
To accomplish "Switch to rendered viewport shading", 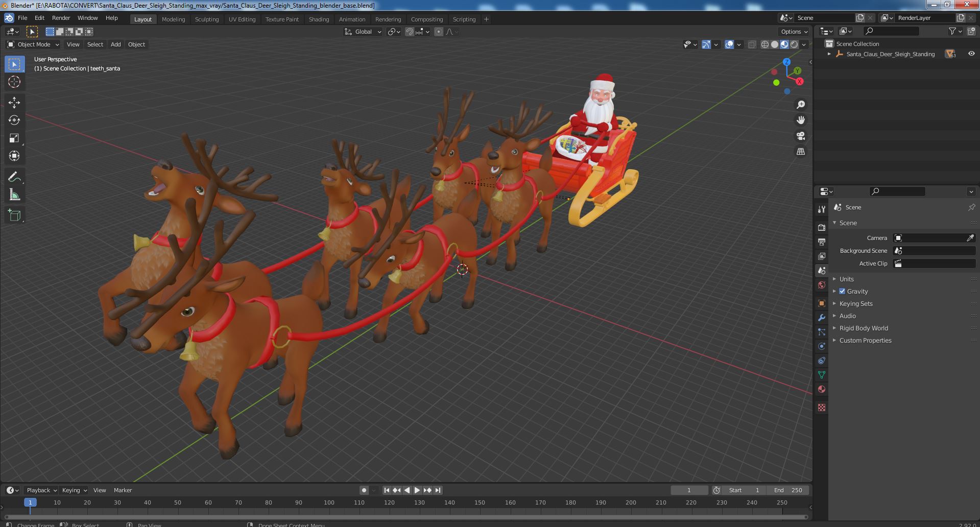I will pyautogui.click(x=794, y=44).
